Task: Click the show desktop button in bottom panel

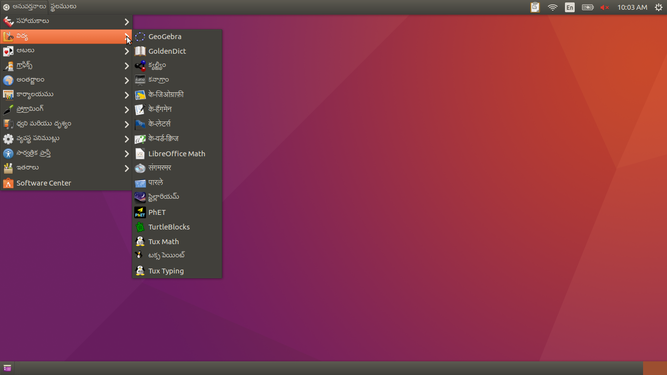Action: point(7,368)
